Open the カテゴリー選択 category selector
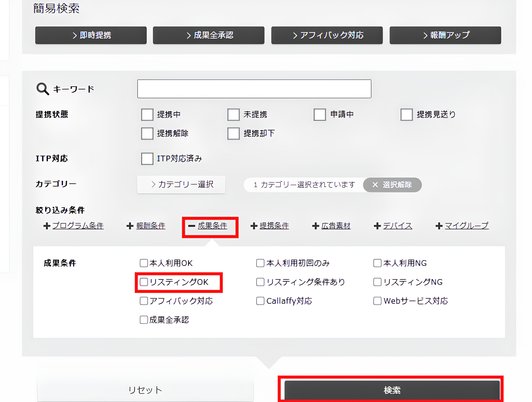The height and width of the screenshot is (402, 532). 181,185
